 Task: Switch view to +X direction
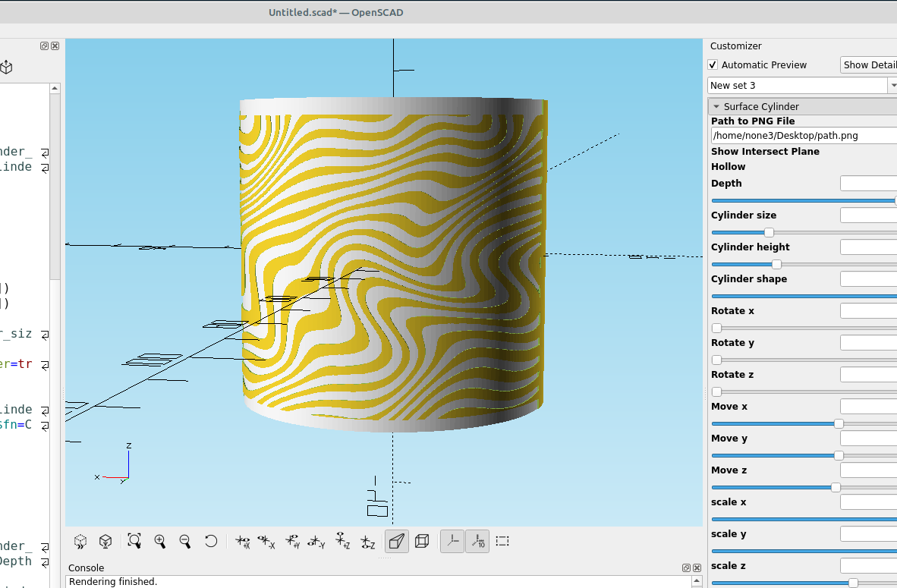tap(244, 541)
